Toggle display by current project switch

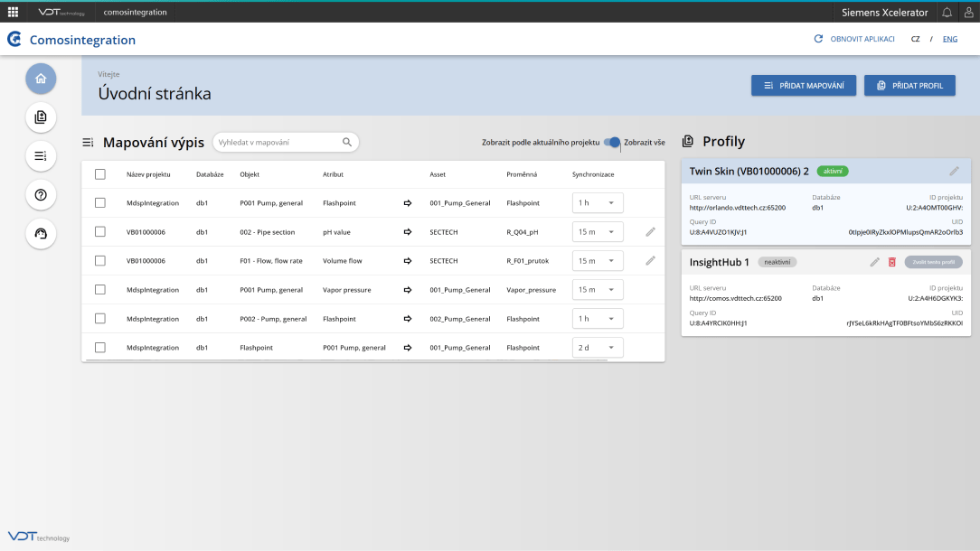point(613,142)
